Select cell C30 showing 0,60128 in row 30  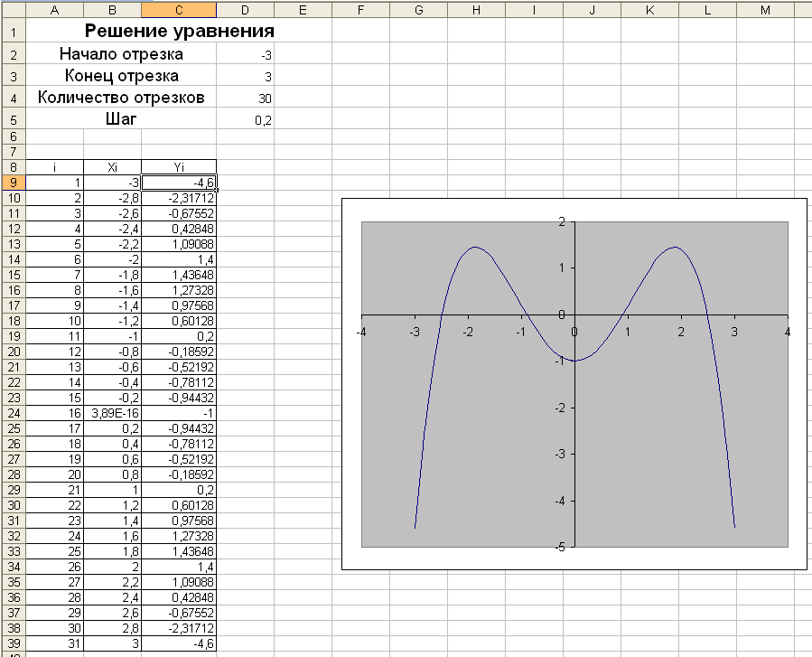pyautogui.click(x=179, y=505)
